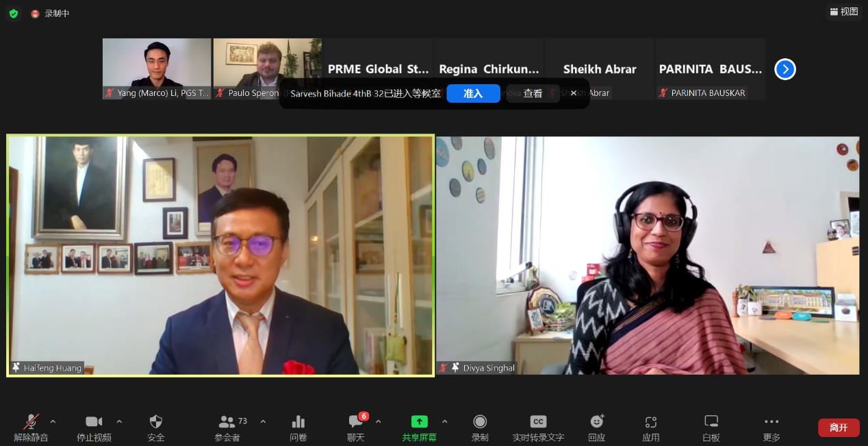Expand video options arrow beside camera
The image size is (868, 446).
(x=119, y=421)
